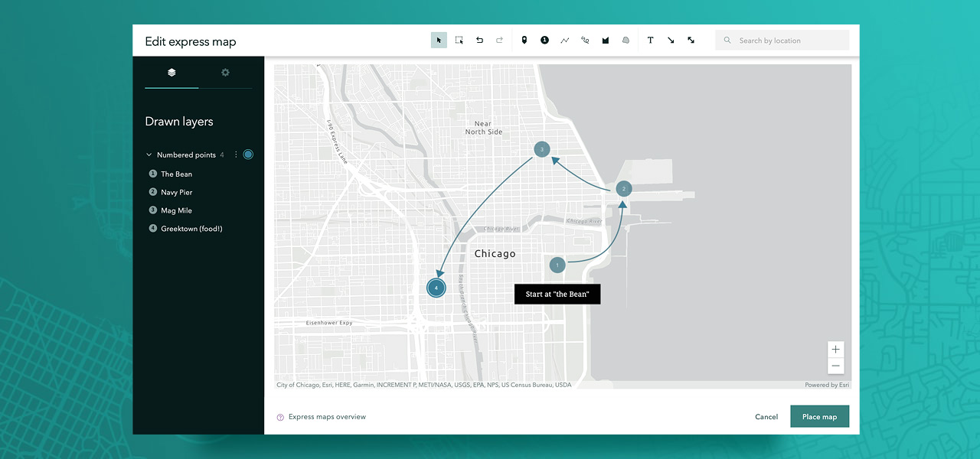Viewport: 980px width, 459px height.
Task: Select the straight line drawing tool
Action: click(x=565, y=41)
